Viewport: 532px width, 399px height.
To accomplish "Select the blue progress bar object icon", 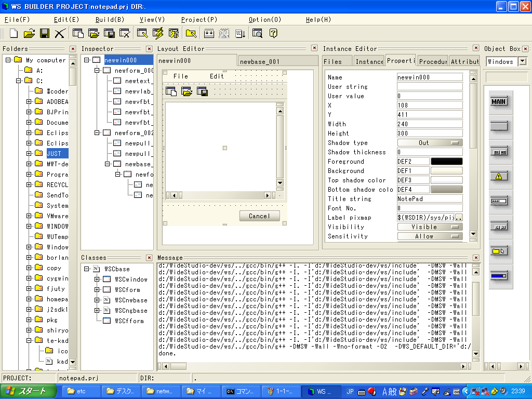I will point(499,276).
